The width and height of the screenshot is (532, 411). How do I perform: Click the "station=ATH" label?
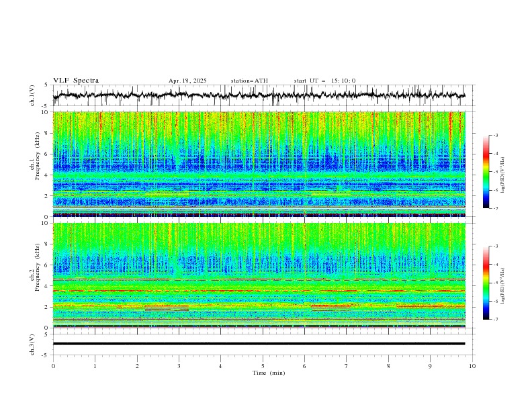point(249,81)
